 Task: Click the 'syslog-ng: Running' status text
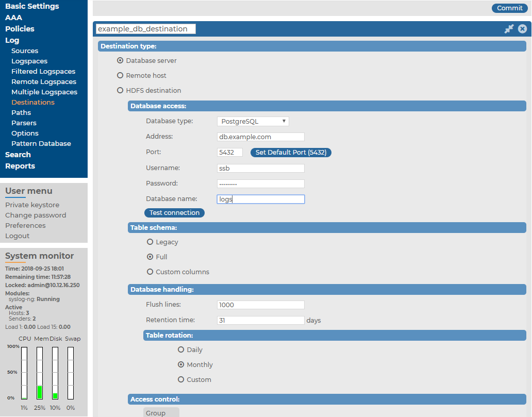[x=34, y=299]
